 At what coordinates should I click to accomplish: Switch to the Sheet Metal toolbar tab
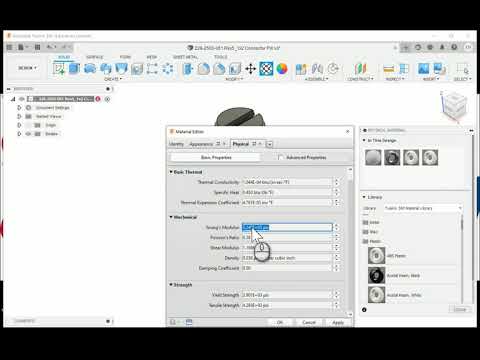pos(185,57)
